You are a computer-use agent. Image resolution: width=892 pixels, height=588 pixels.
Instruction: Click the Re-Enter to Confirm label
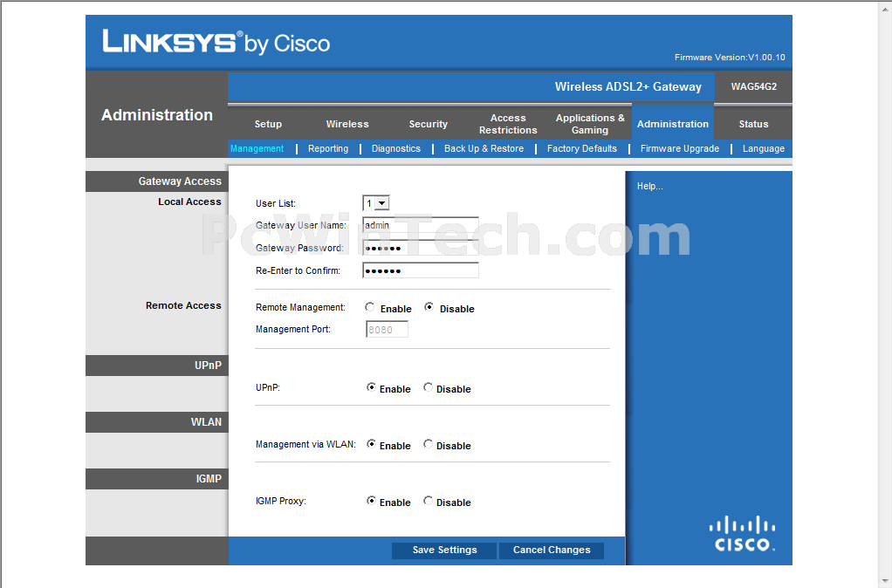coord(298,270)
